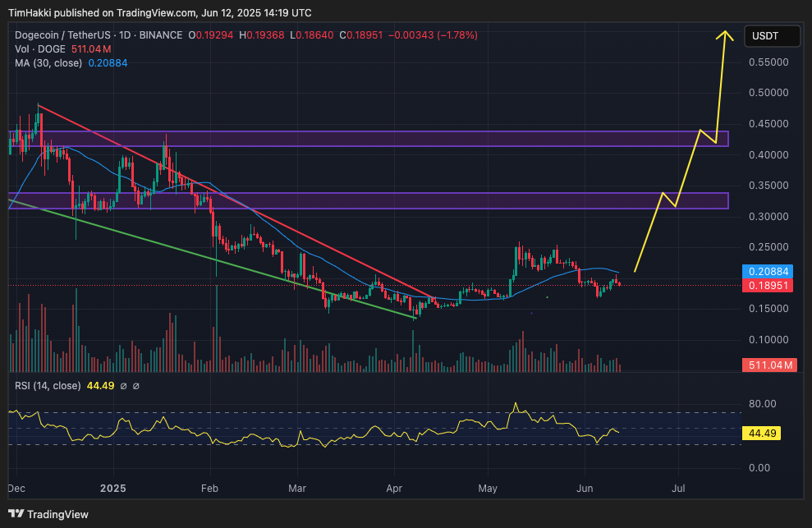
Task: Click the left ø symbol beside RSI value
Action: click(123, 386)
